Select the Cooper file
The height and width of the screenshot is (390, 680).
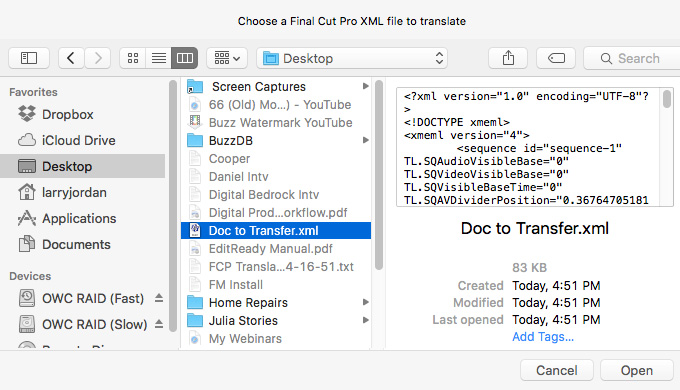coord(276,159)
